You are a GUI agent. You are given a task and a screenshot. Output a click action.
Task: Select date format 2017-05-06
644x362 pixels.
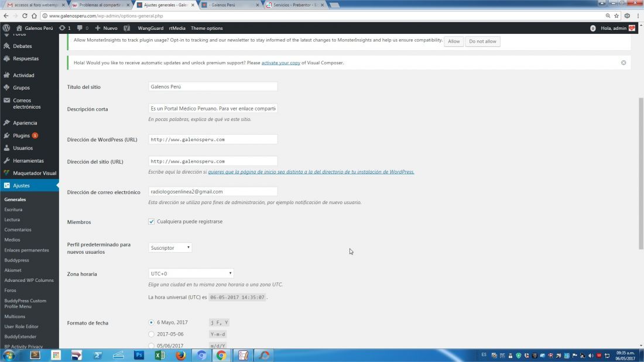(x=151, y=334)
